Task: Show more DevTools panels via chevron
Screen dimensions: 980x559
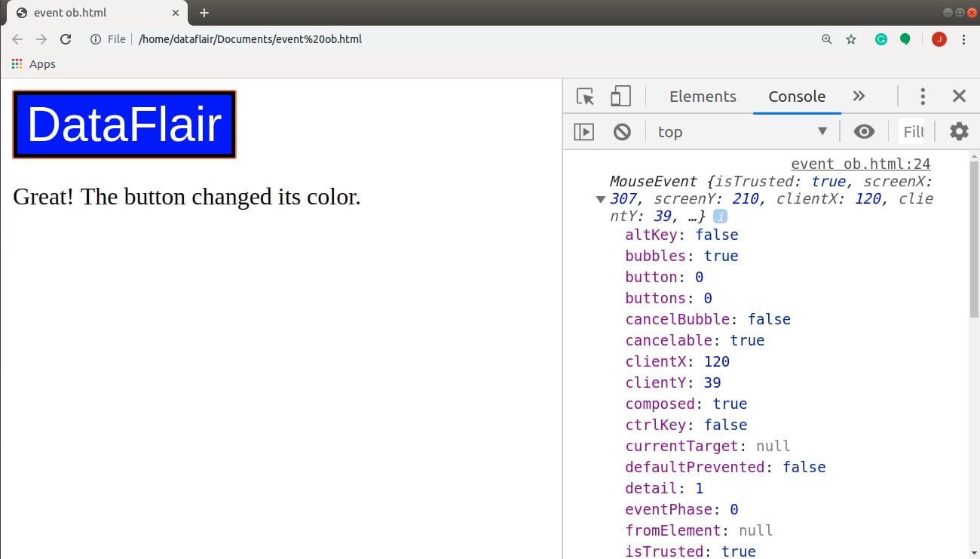Action: pyautogui.click(x=859, y=96)
